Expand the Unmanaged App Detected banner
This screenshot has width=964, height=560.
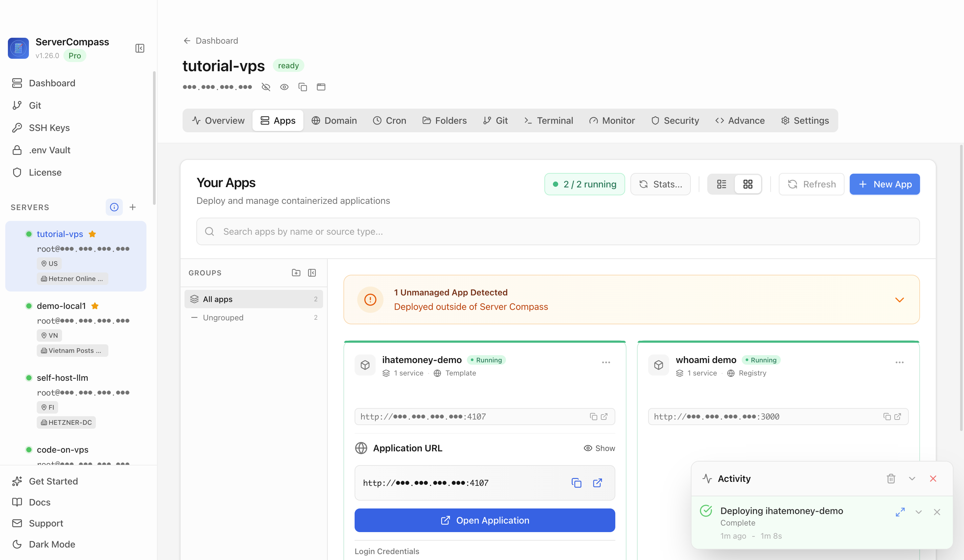point(900,299)
